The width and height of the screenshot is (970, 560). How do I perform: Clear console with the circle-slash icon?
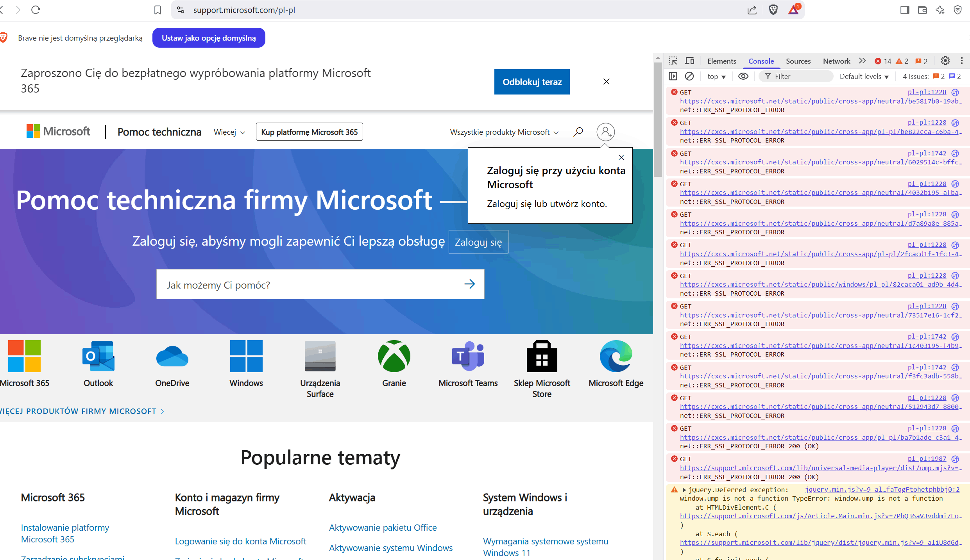(689, 76)
